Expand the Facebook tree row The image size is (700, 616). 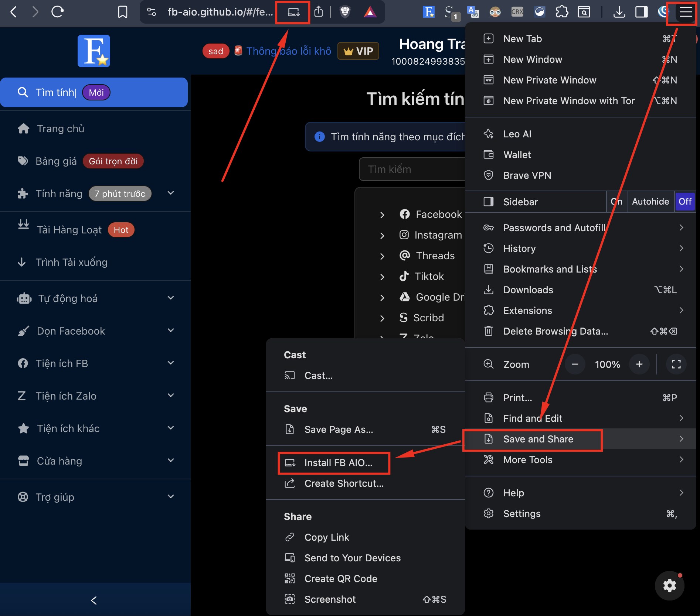382,215
